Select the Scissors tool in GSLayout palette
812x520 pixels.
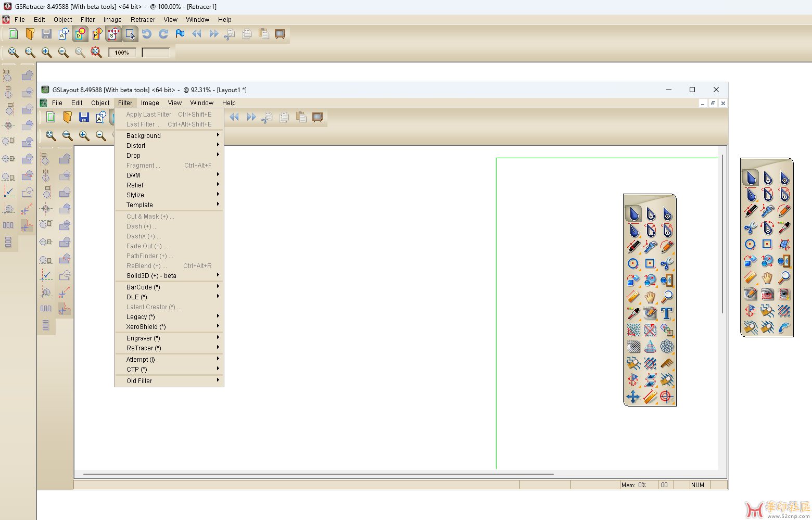point(667,263)
